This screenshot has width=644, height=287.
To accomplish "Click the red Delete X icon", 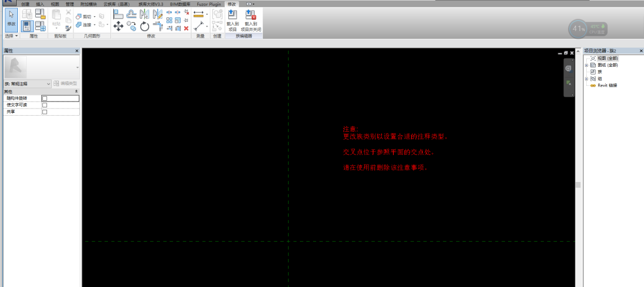I will [186, 28].
